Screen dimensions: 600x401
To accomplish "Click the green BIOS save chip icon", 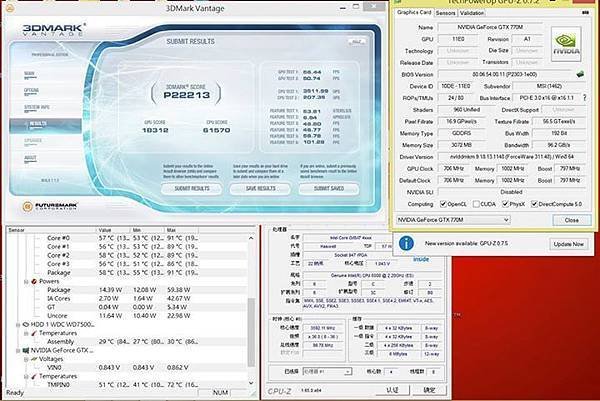I will pos(580,74).
